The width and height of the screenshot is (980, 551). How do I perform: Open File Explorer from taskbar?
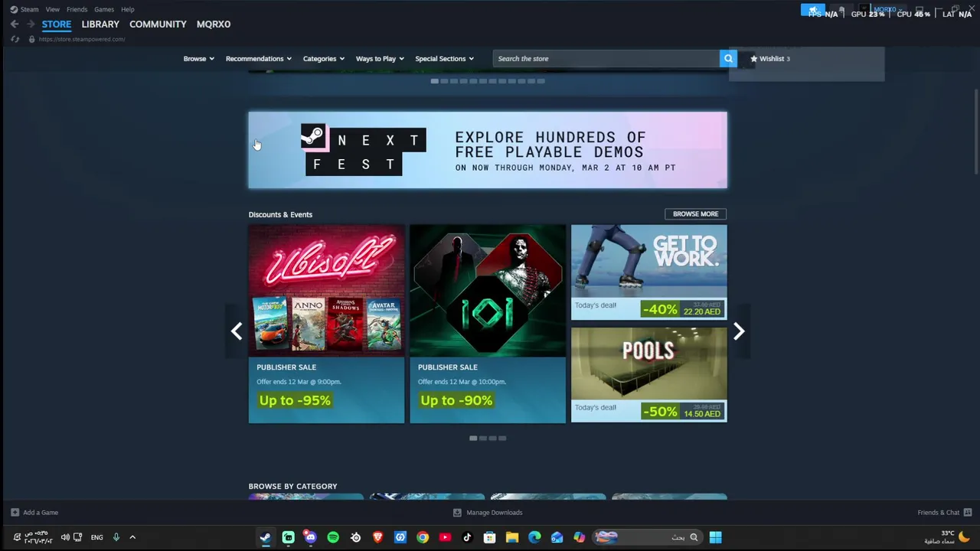click(512, 537)
